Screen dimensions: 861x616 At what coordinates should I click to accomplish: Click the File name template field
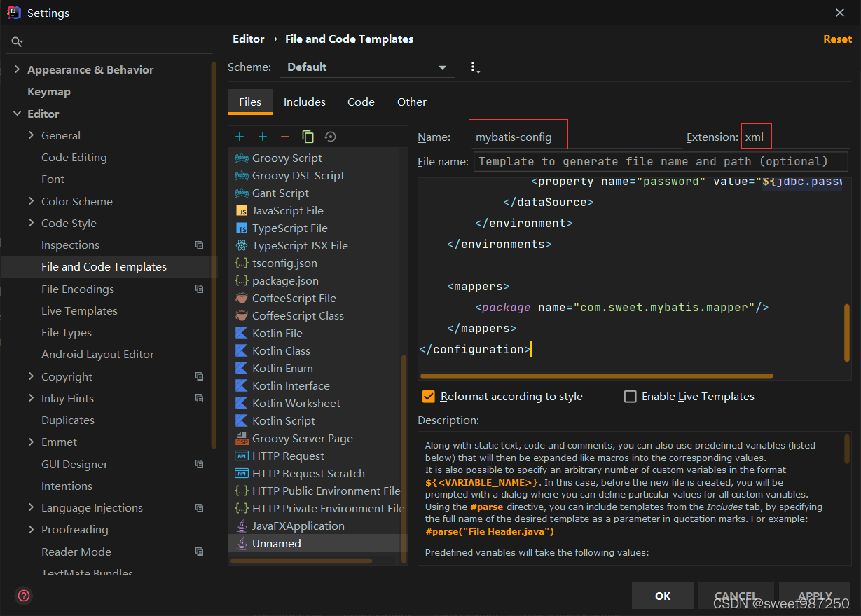click(661, 161)
